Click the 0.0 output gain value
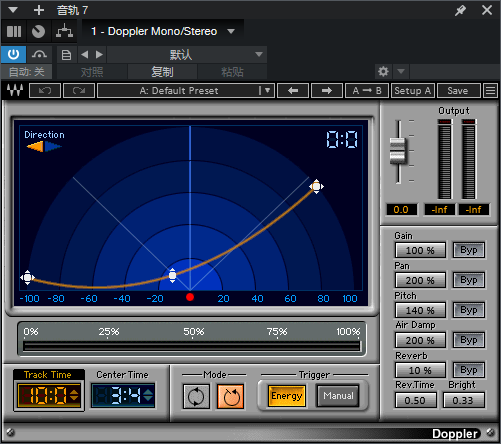The image size is (501, 444). 401,210
